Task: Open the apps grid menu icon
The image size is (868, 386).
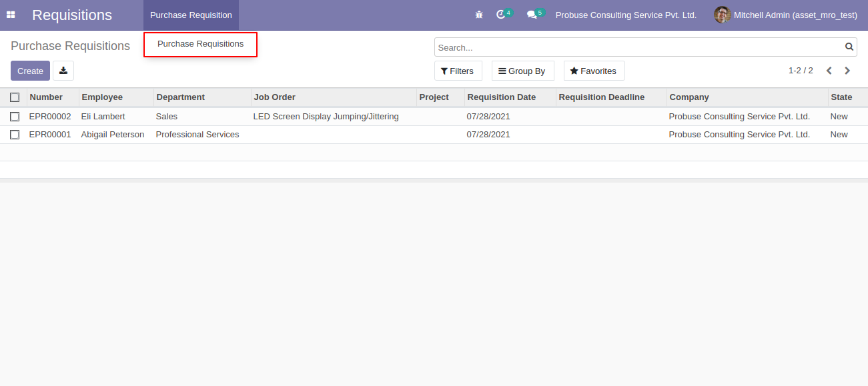Action: tap(11, 15)
